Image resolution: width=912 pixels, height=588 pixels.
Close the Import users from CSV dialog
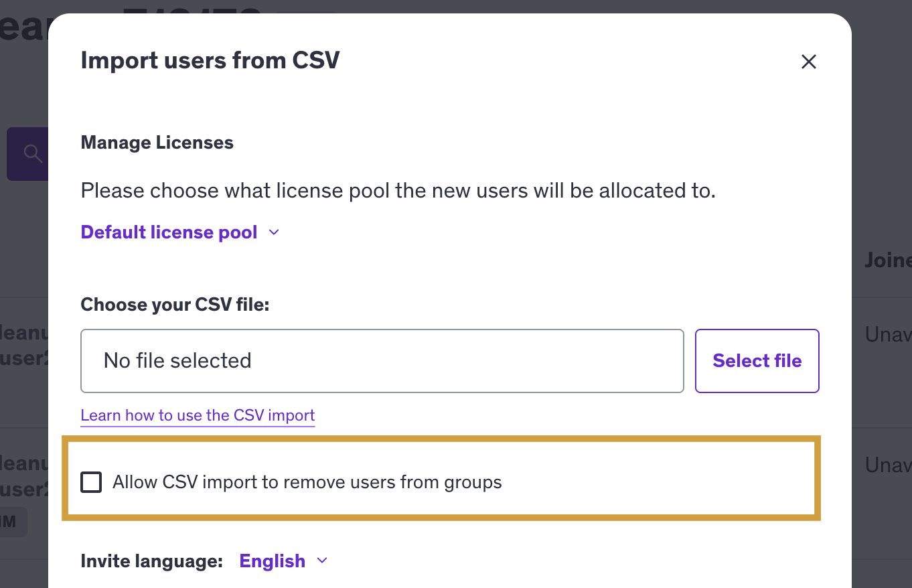click(808, 62)
